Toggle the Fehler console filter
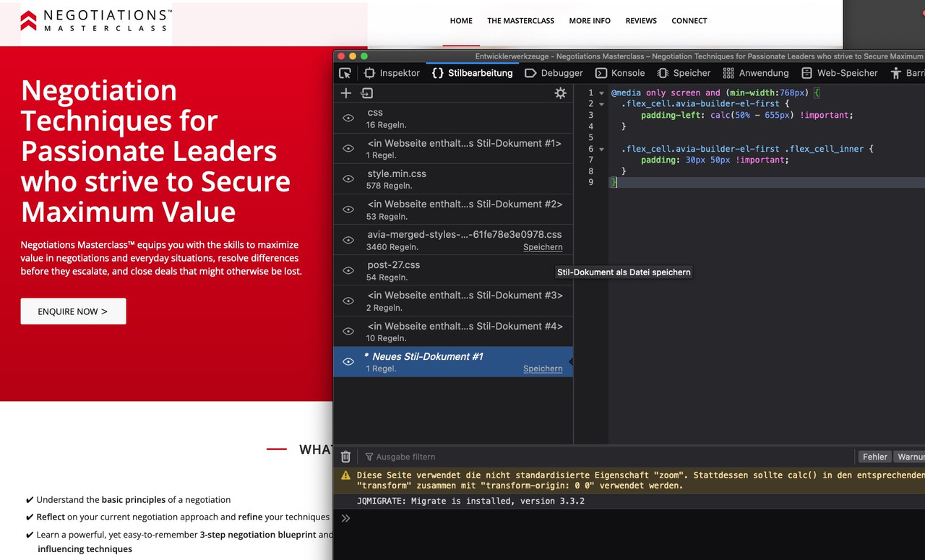 (874, 457)
